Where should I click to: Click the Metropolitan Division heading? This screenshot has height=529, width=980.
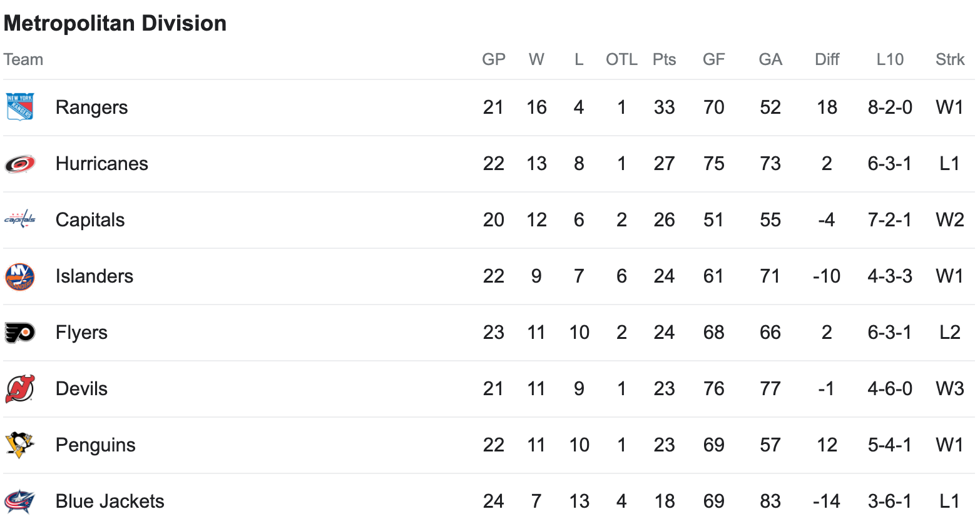tap(115, 24)
